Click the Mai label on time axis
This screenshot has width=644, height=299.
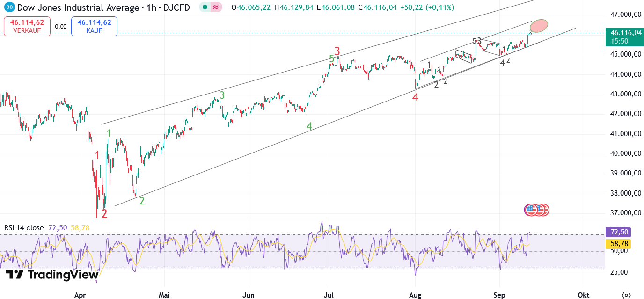(x=164, y=295)
